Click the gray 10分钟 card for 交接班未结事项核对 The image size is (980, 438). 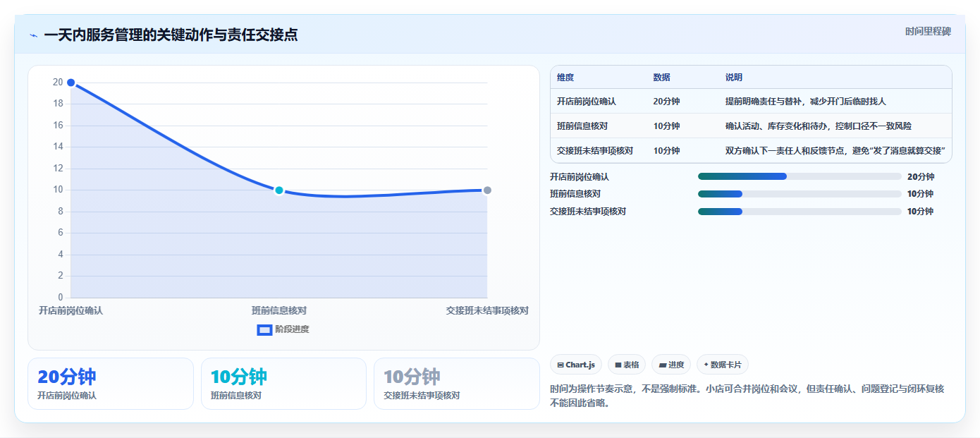coord(457,384)
